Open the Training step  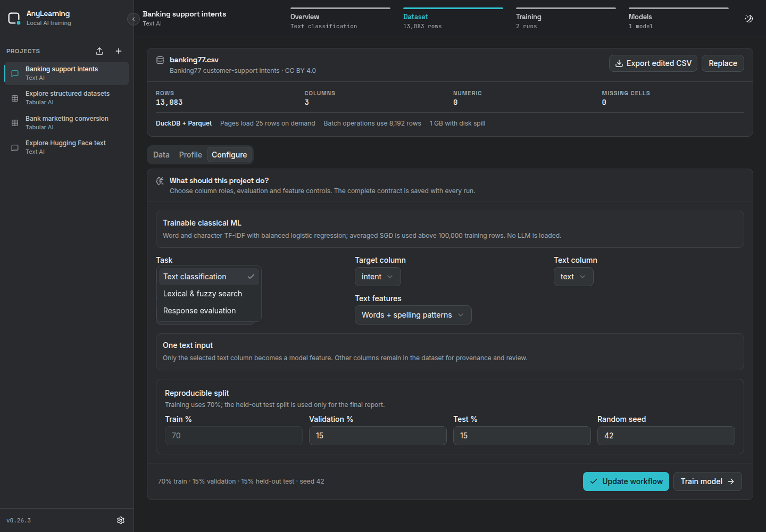(566, 19)
